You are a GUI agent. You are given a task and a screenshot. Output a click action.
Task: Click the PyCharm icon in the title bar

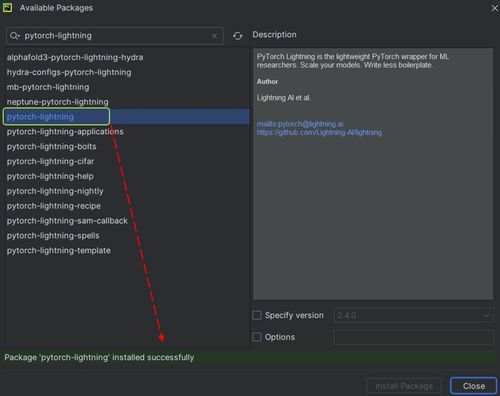tap(7, 7)
